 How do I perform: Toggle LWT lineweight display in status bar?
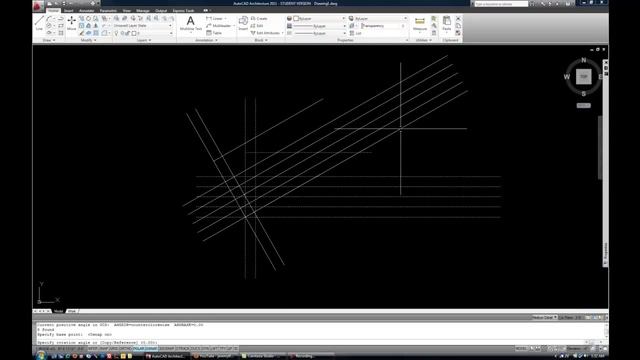tap(214, 349)
